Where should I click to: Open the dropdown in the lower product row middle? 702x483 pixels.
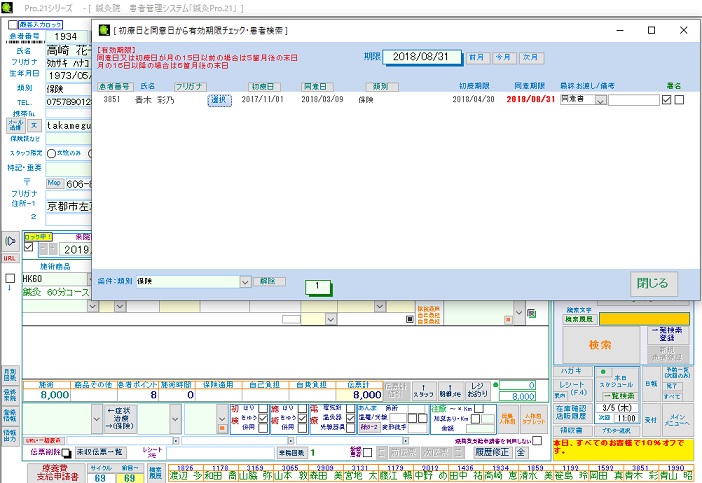tap(330, 319)
